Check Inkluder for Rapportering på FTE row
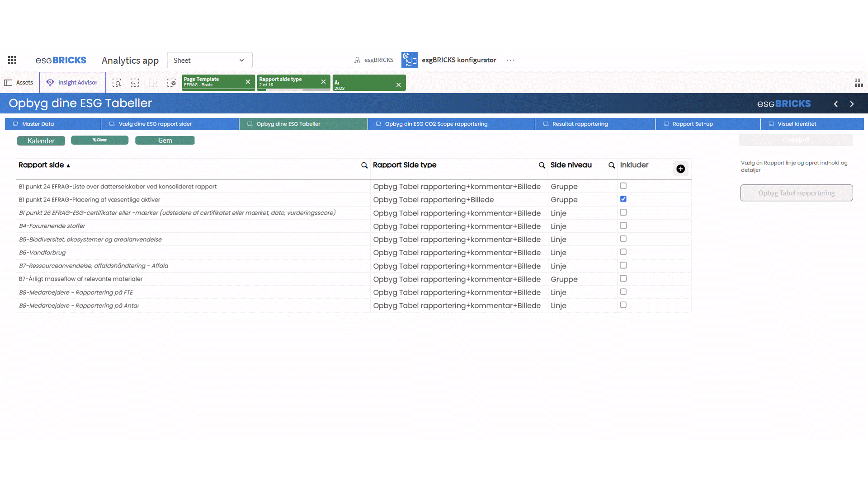 coord(623,291)
